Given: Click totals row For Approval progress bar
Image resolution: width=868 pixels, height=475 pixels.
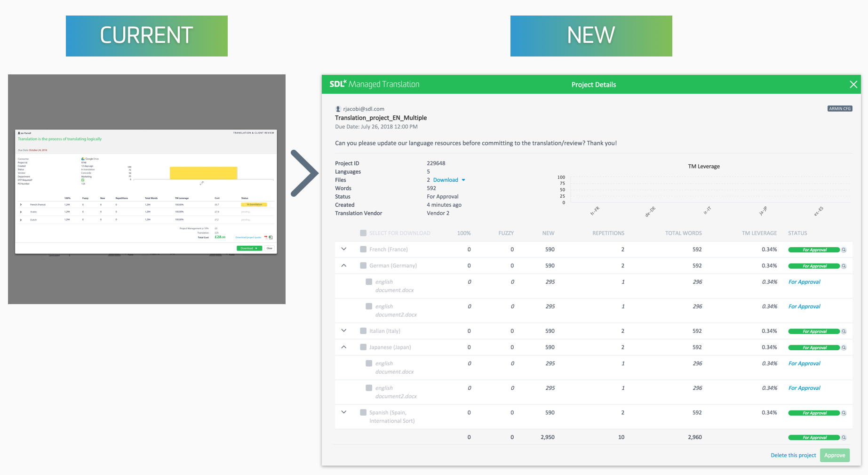Looking at the screenshot, I should click(x=814, y=438).
